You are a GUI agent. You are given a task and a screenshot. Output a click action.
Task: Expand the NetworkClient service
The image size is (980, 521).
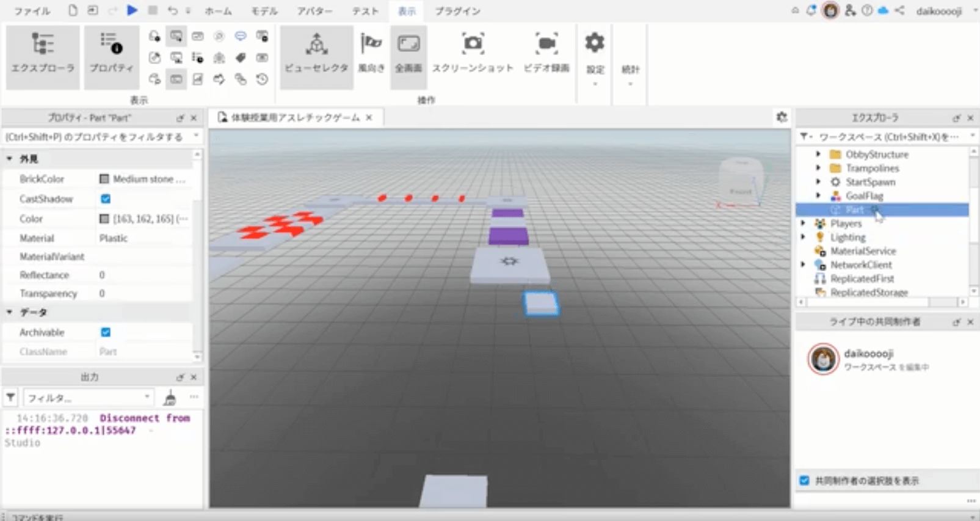click(804, 264)
